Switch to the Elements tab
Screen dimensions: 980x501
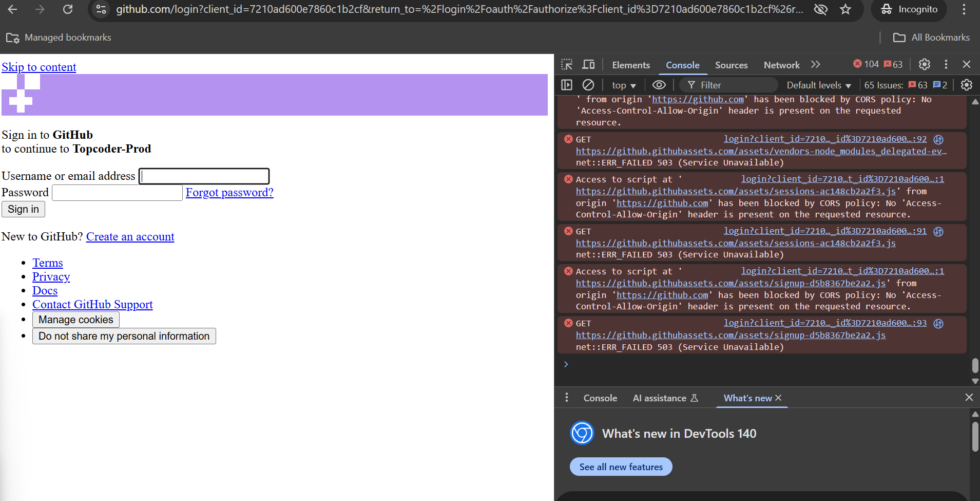pos(631,65)
